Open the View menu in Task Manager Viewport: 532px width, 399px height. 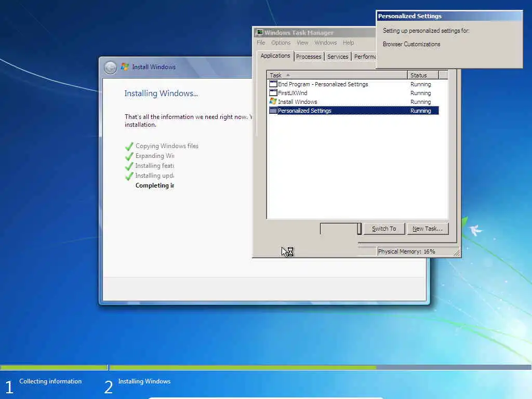coord(302,43)
